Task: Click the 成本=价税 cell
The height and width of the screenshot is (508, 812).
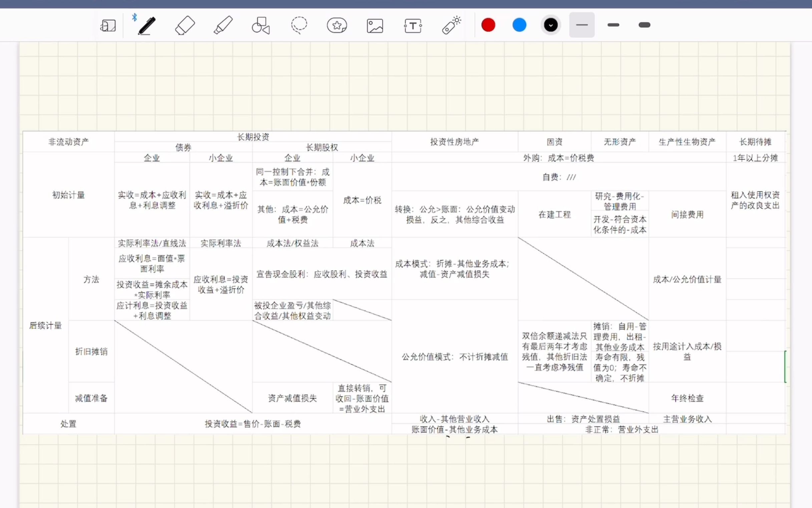Action: 362,200
